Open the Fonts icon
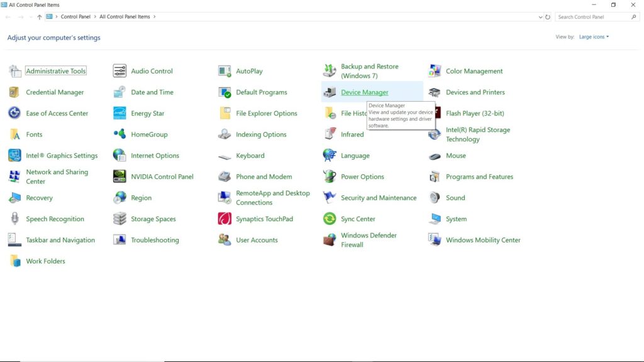 [x=15, y=134]
